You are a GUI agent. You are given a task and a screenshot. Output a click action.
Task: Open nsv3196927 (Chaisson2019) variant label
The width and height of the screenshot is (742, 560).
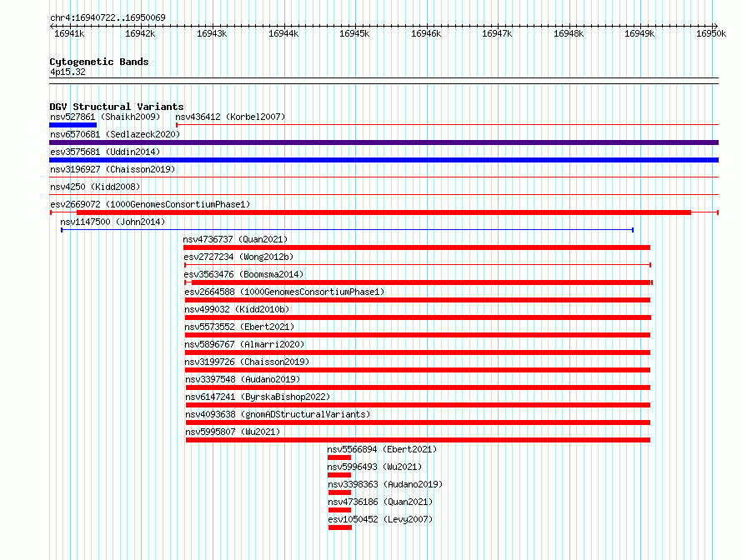click(x=113, y=169)
